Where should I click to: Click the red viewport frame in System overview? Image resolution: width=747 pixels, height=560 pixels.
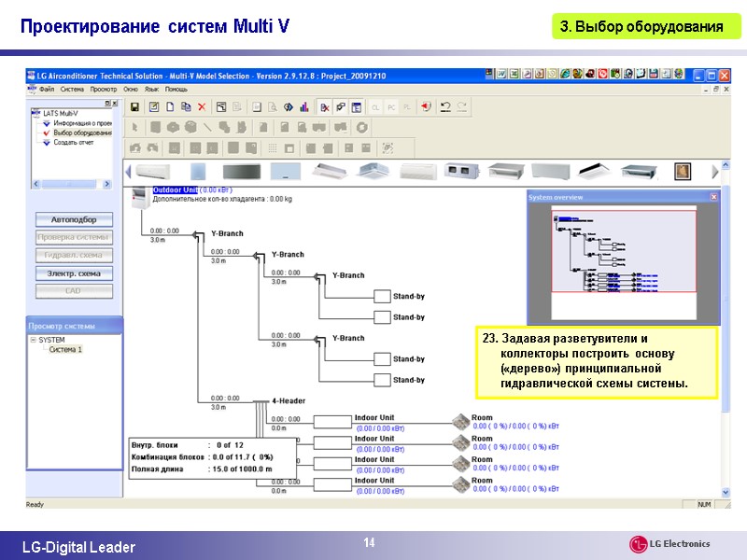[624, 251]
